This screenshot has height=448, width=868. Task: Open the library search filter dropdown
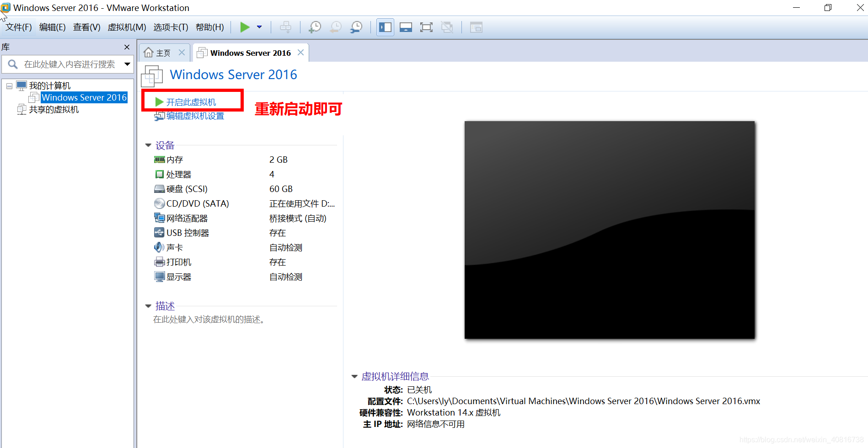tap(127, 64)
